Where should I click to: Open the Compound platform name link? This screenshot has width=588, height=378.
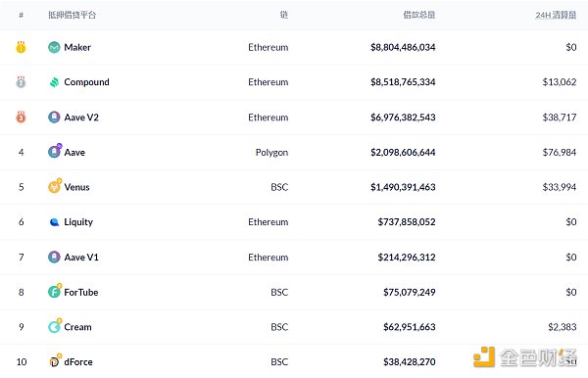point(86,82)
